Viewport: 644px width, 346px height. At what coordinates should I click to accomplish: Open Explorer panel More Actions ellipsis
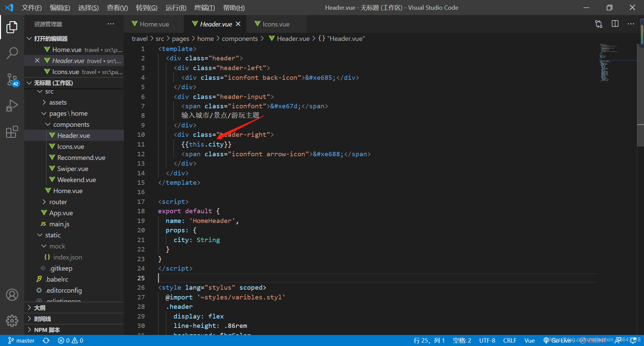pos(111,24)
